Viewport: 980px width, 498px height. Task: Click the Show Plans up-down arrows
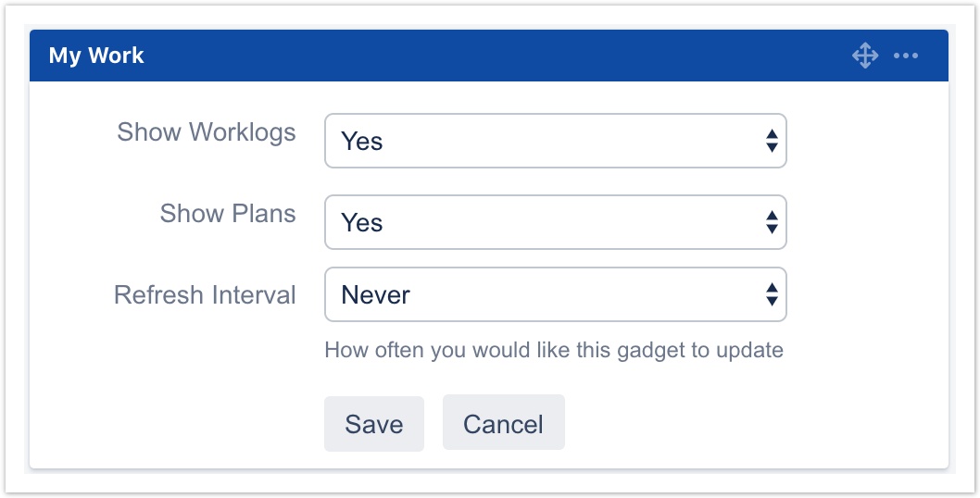coord(772,222)
